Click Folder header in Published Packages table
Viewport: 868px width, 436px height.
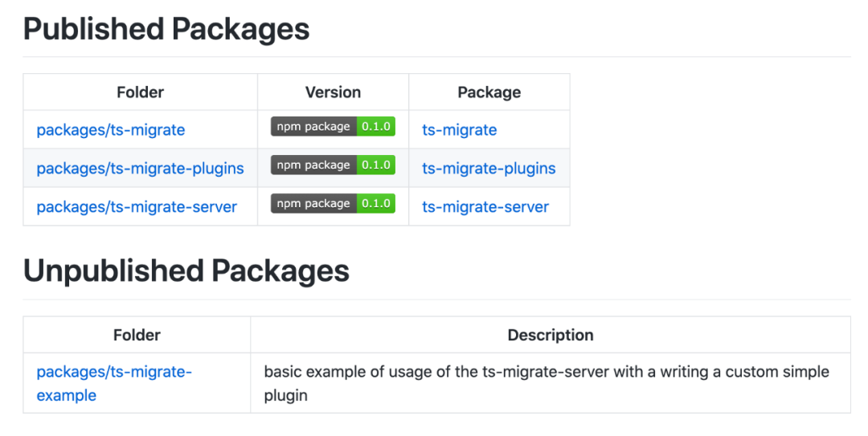coord(140,92)
